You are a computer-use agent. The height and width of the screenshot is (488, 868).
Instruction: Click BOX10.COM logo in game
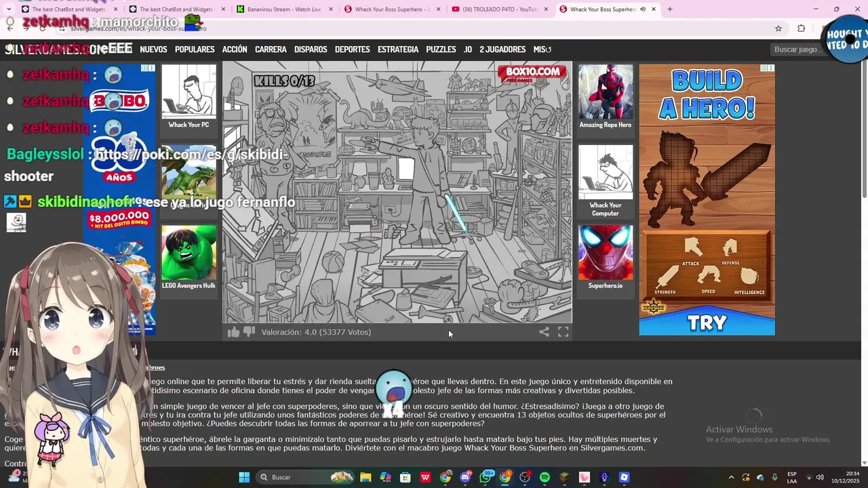pyautogui.click(x=533, y=74)
